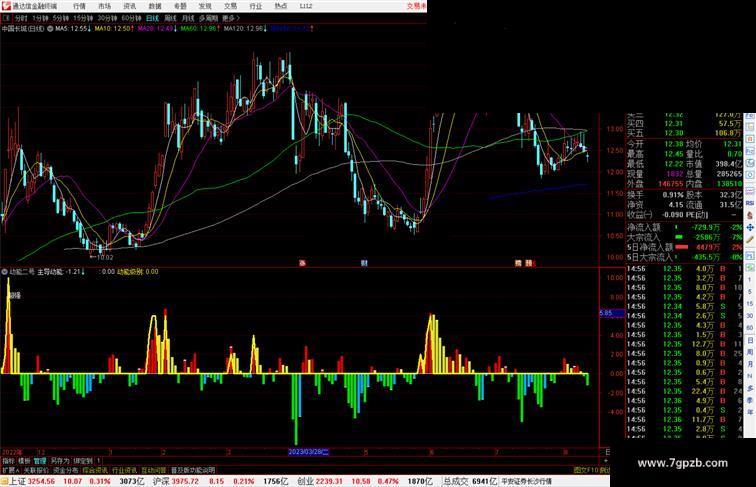Click the 交易 link at top right
This screenshot has width=756, height=487.
pyautogui.click(x=417, y=6)
